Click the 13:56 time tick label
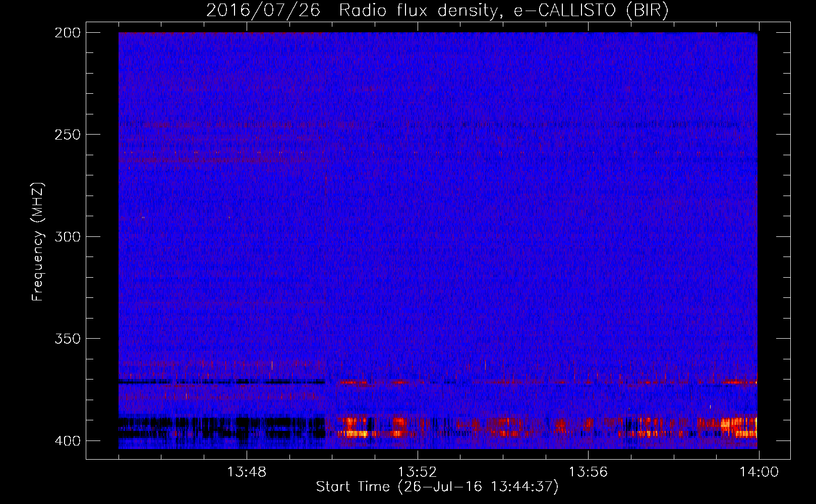This screenshot has height=504, width=816. [x=588, y=472]
